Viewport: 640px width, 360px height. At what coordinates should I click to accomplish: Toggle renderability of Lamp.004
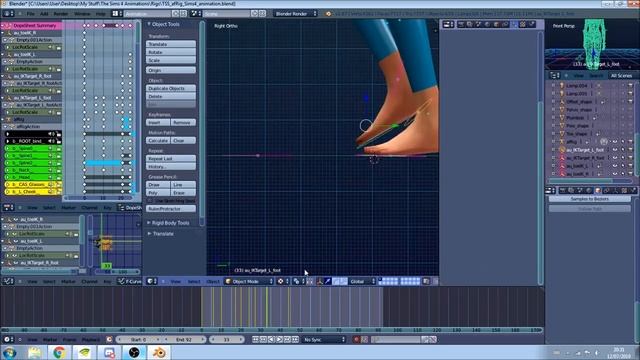(x=630, y=86)
